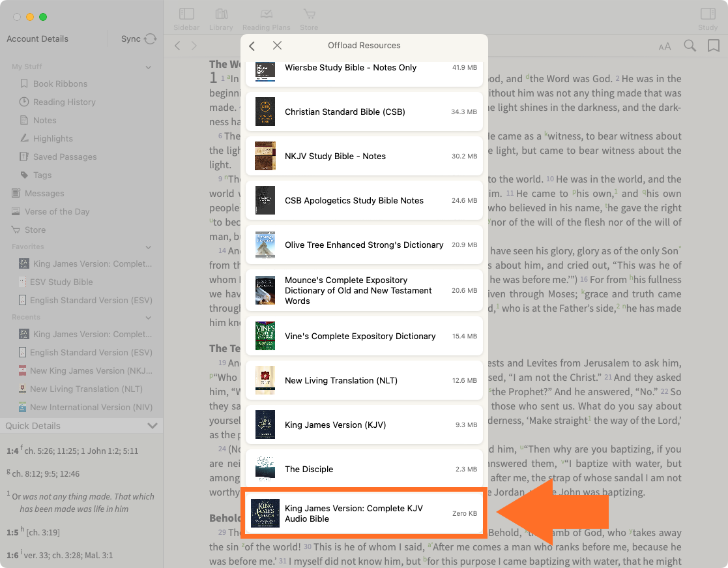Collapse the Quick Details panel
Image resolution: width=728 pixels, height=568 pixels.
click(153, 426)
